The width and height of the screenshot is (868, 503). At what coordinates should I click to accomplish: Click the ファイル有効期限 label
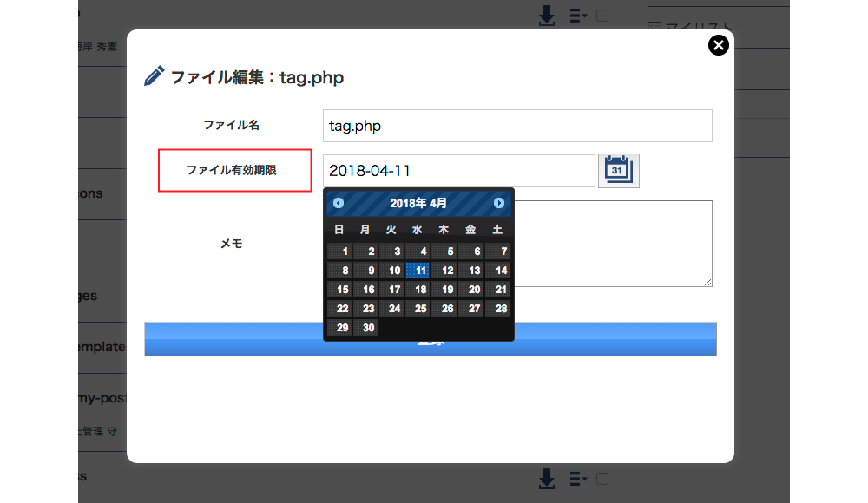pyautogui.click(x=232, y=170)
